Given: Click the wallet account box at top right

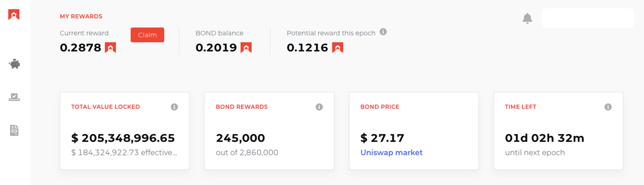Looking at the screenshot, I should coord(588,18).
